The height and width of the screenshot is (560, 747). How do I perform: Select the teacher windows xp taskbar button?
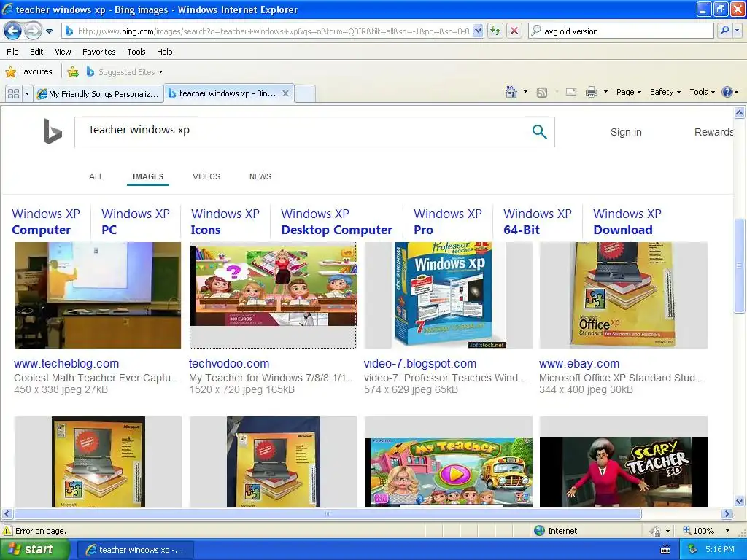(x=135, y=550)
